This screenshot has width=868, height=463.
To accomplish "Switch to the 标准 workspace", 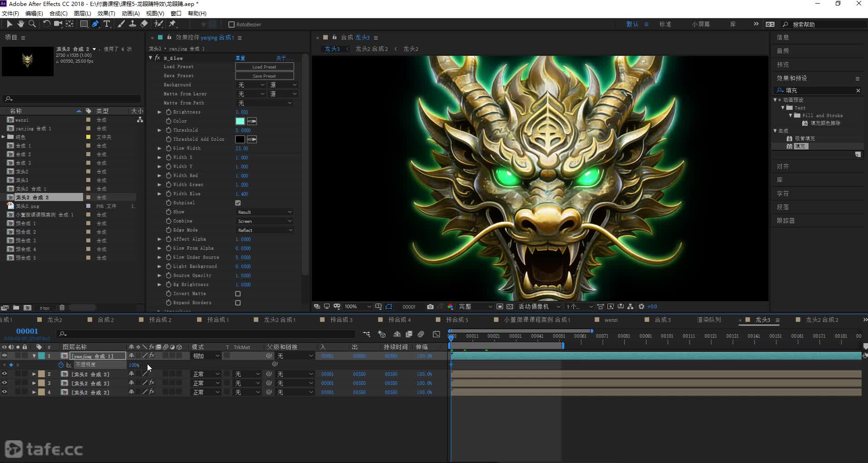I will (665, 25).
